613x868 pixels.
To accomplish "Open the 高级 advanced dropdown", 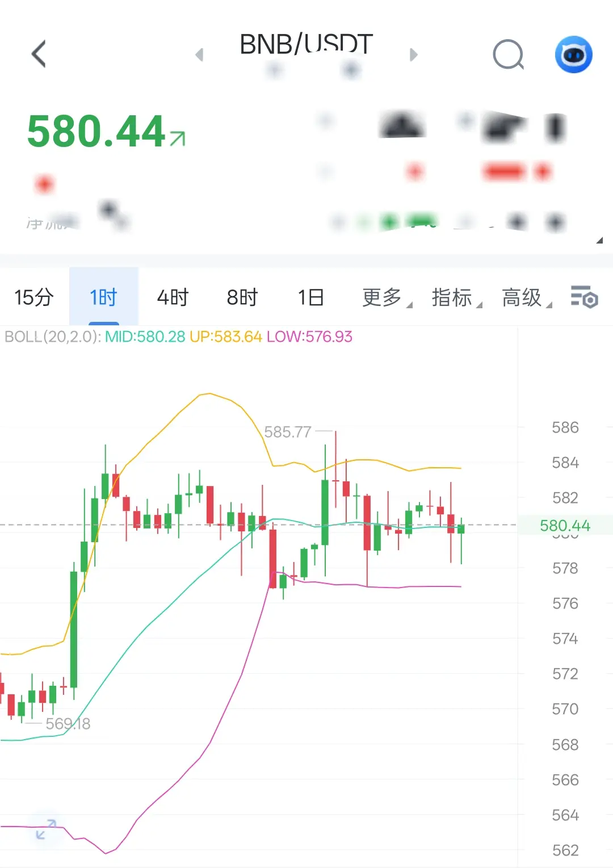I will (x=527, y=297).
